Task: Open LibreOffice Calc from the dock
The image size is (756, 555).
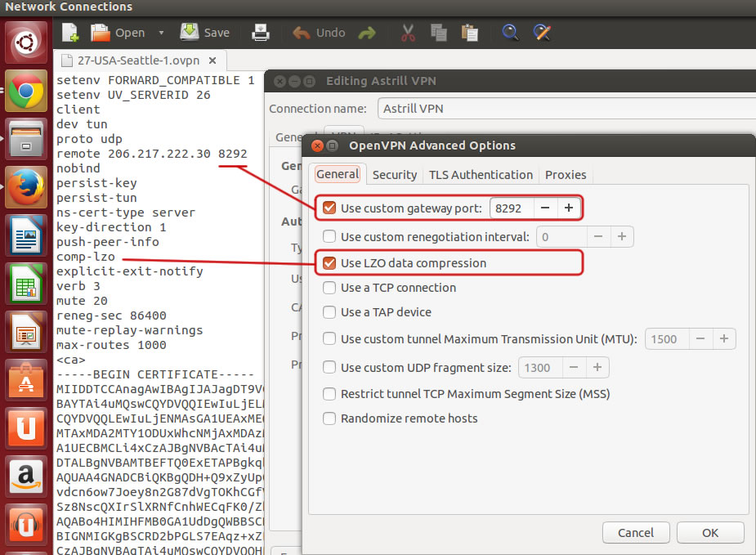Action: tap(26, 284)
